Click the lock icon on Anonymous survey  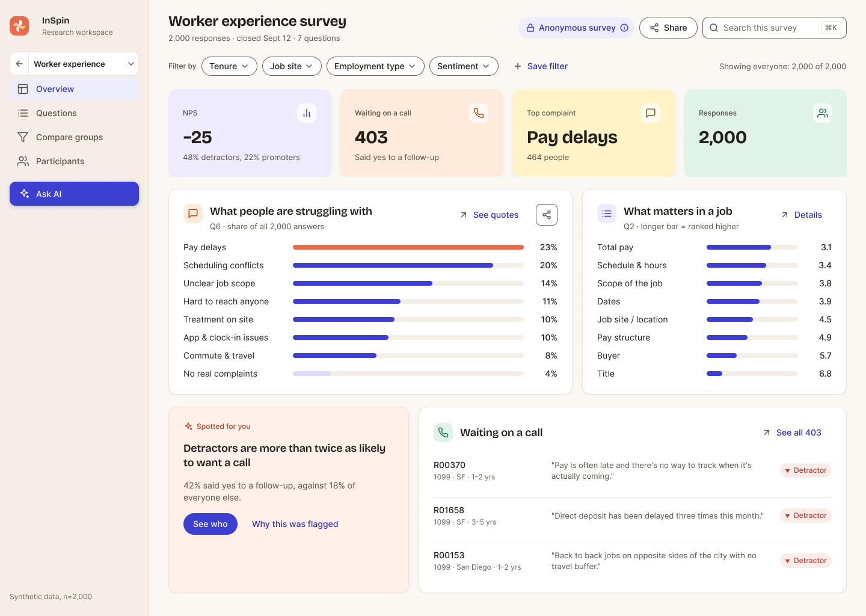click(x=530, y=28)
